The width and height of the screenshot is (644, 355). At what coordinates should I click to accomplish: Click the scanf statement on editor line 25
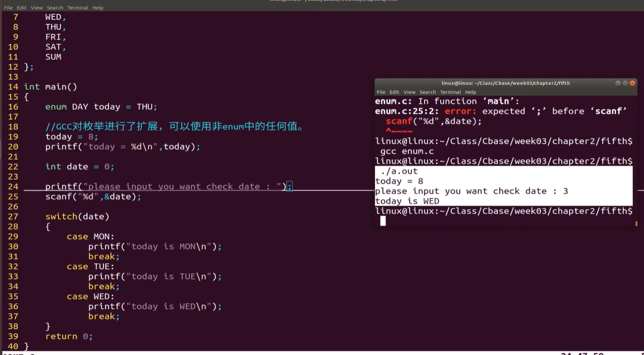click(x=93, y=197)
